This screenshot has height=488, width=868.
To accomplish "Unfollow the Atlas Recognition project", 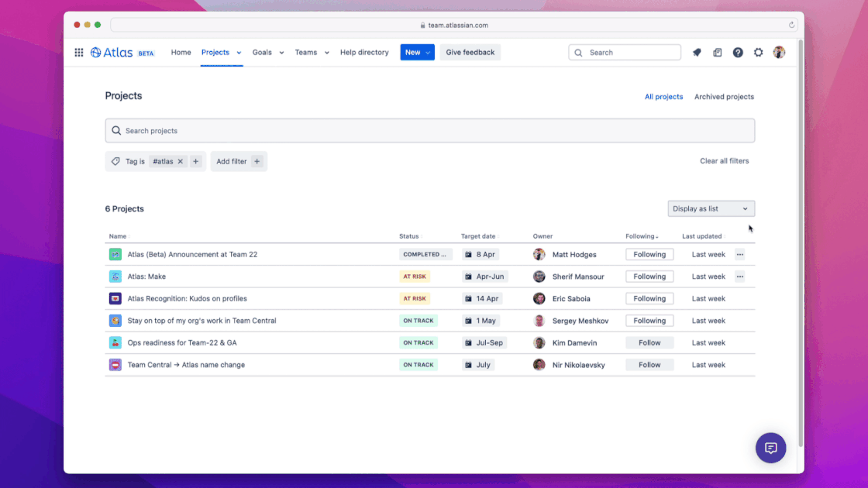I will point(649,298).
